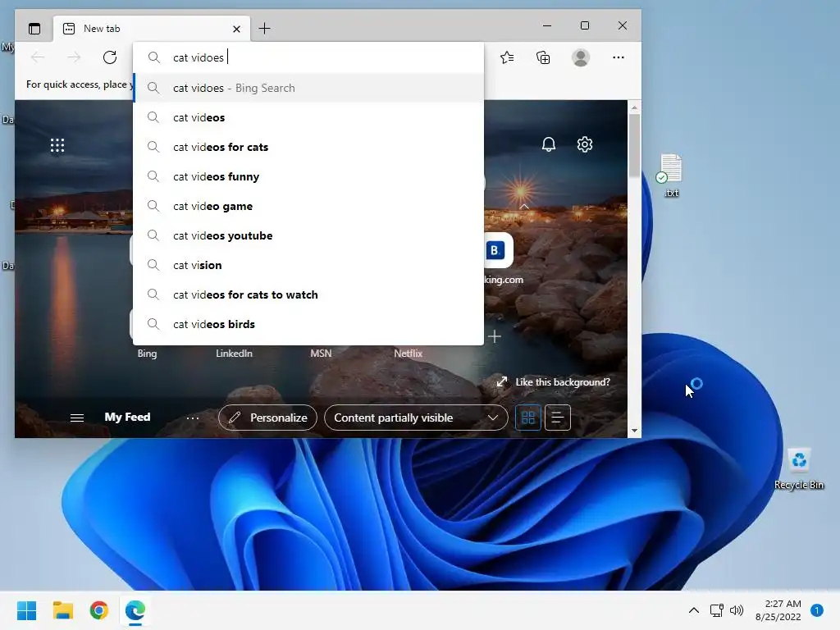Open the Favorites star icon
This screenshot has width=840, height=630.
(507, 57)
